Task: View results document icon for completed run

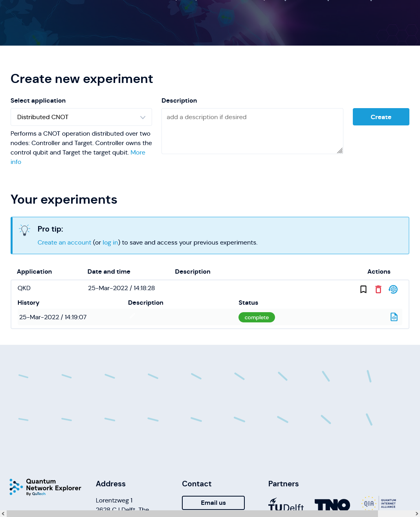Action: coord(394,317)
